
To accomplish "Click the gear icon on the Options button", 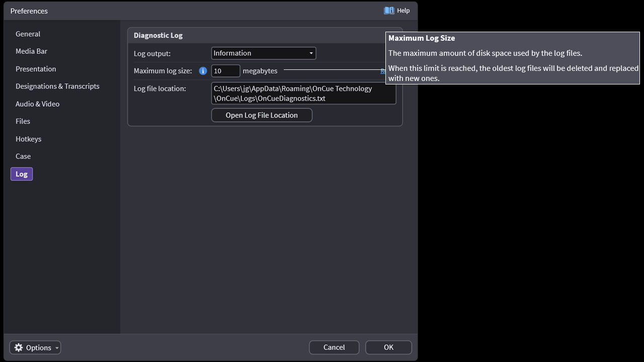I will click(x=19, y=347).
